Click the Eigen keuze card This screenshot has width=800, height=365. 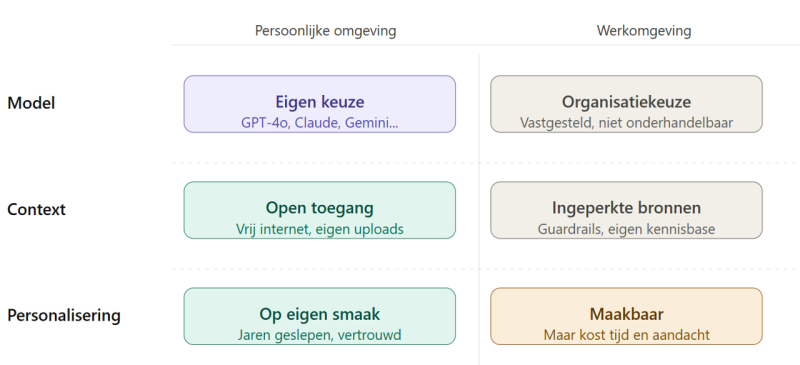[x=319, y=104]
